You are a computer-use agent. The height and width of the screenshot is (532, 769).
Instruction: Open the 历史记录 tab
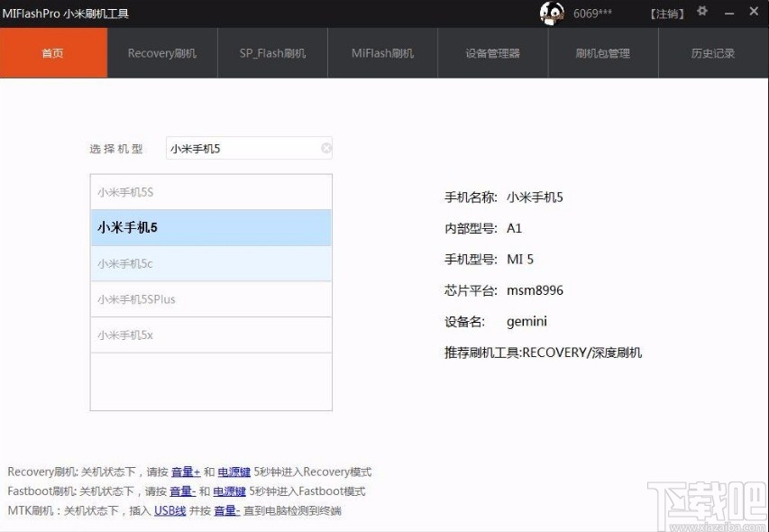tap(713, 53)
